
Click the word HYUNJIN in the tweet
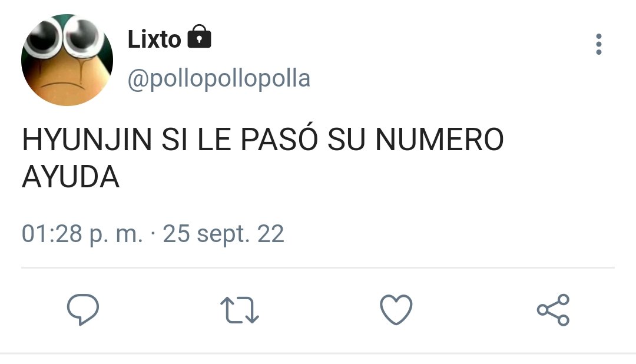point(87,139)
